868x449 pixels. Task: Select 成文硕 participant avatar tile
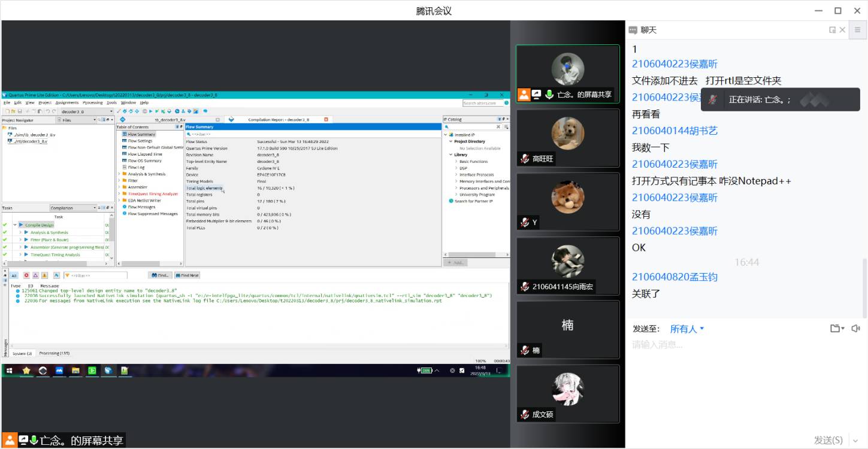click(567, 393)
